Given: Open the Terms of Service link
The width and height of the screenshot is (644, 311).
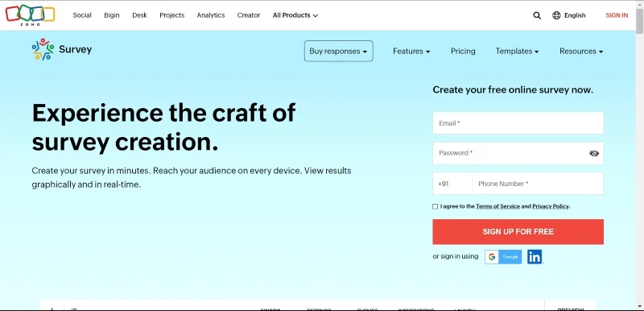Looking at the screenshot, I should coord(497,206).
